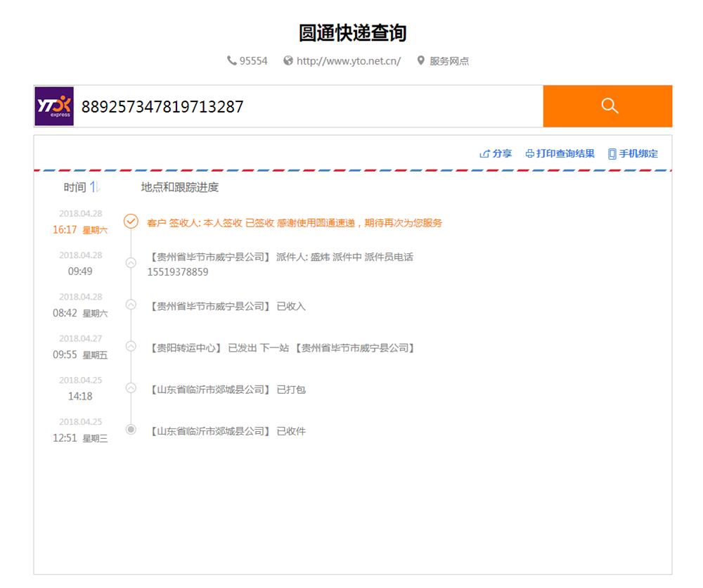703x588 pixels.
Task: Click the orange signed checkmark status icon
Action: pyautogui.click(x=131, y=221)
